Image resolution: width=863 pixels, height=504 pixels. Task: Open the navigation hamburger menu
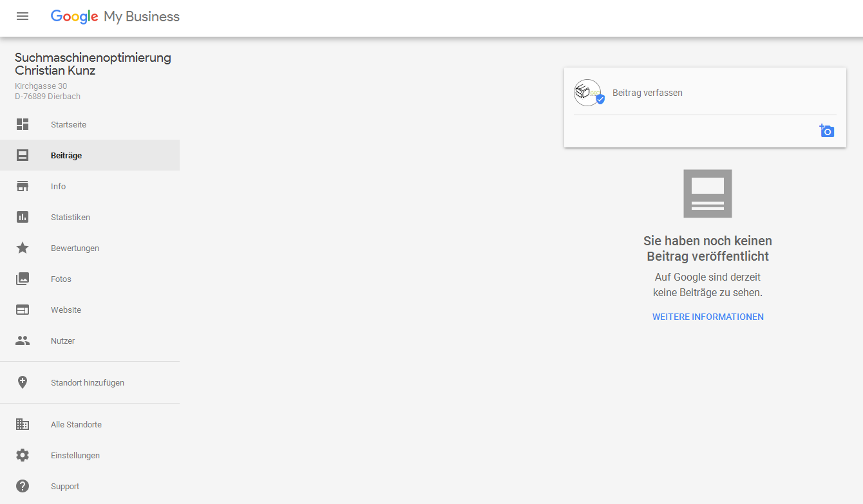(23, 16)
